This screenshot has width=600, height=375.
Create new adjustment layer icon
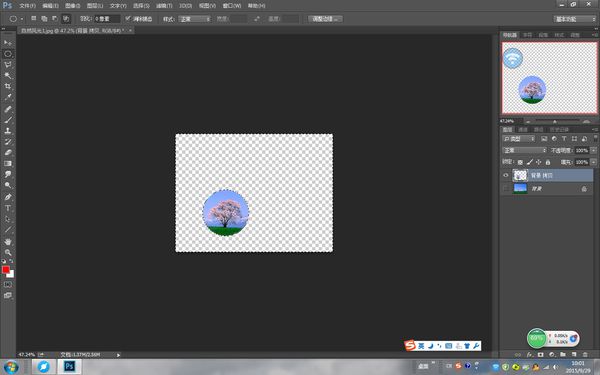[551, 354]
